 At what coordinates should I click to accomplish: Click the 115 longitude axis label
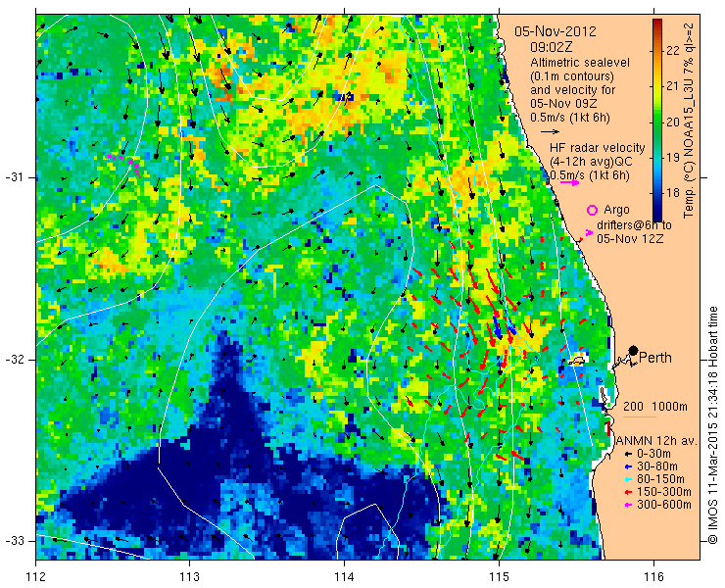[499, 577]
